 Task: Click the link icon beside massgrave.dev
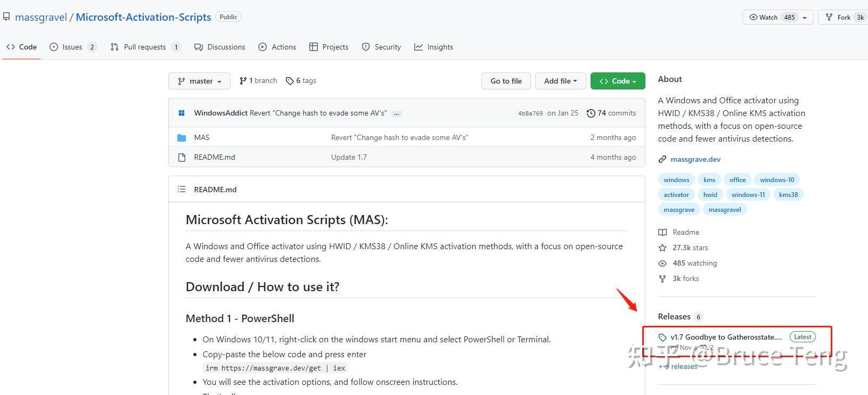pyautogui.click(x=662, y=159)
